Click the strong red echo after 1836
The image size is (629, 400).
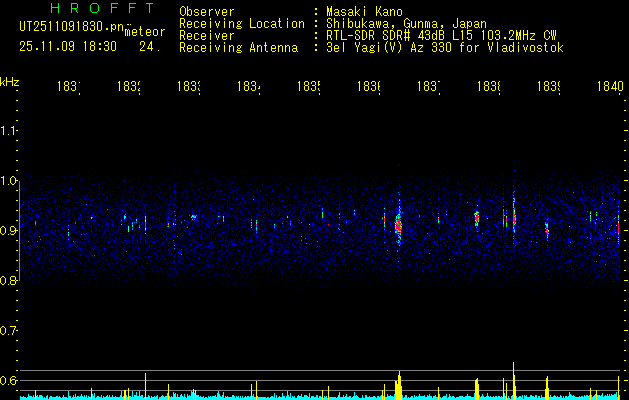coord(398,224)
